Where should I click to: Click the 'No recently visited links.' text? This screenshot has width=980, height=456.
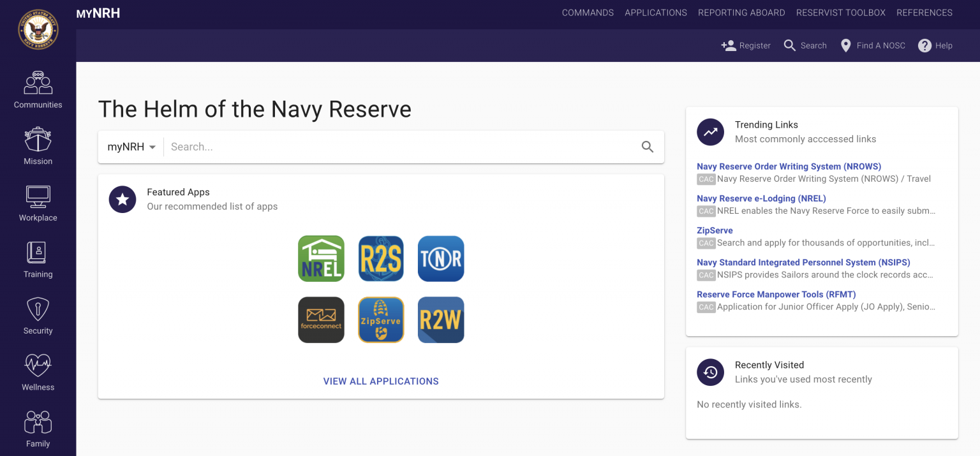(x=749, y=404)
